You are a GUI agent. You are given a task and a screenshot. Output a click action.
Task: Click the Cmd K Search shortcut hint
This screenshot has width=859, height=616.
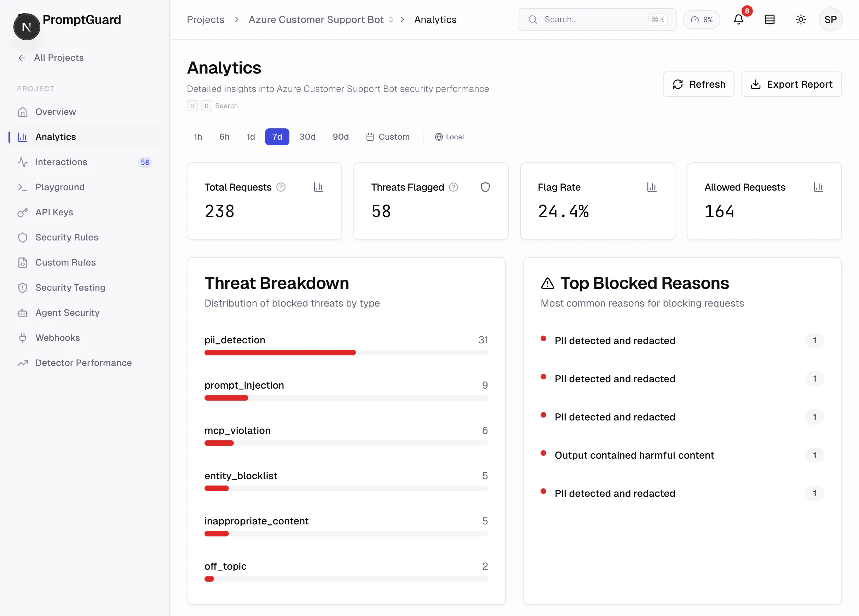coord(212,106)
